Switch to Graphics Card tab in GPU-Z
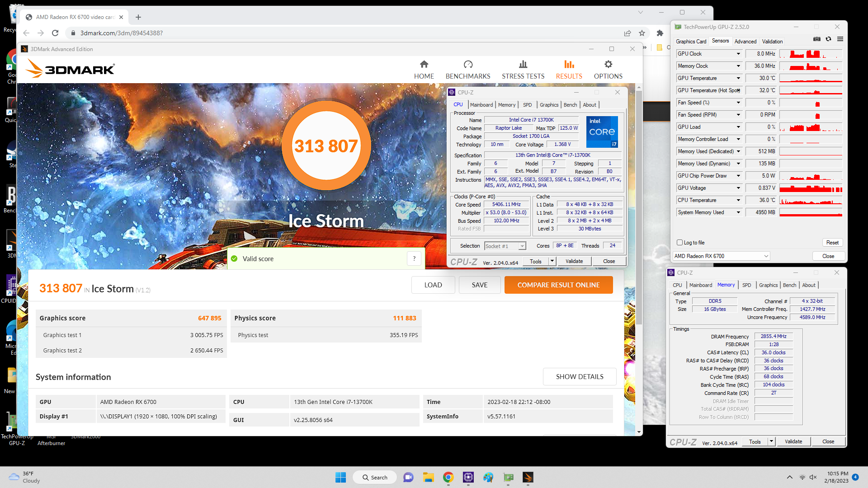The width and height of the screenshot is (868, 488). (691, 41)
